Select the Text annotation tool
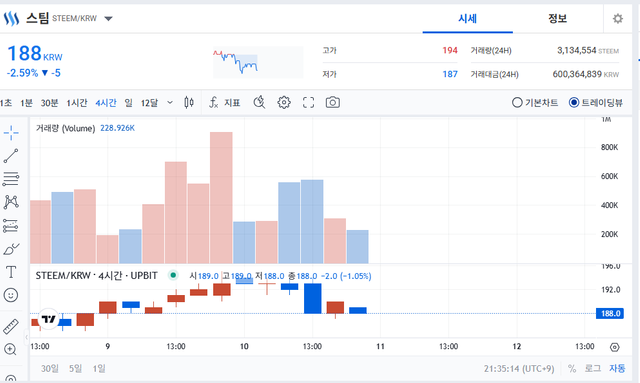 (x=11, y=272)
